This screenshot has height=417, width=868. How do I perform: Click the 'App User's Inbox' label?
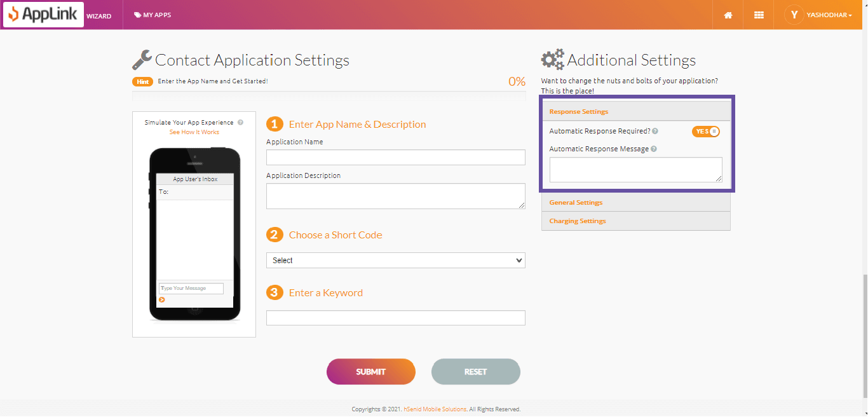click(195, 179)
